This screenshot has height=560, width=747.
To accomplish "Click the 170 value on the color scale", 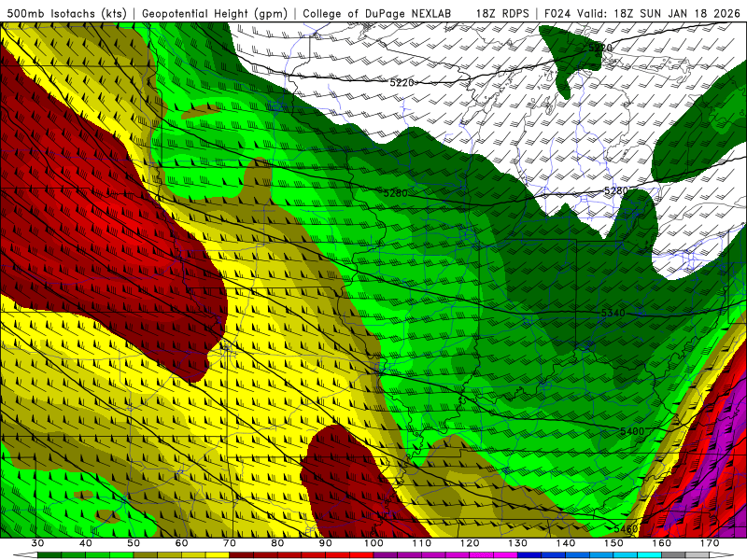I will (x=710, y=543).
